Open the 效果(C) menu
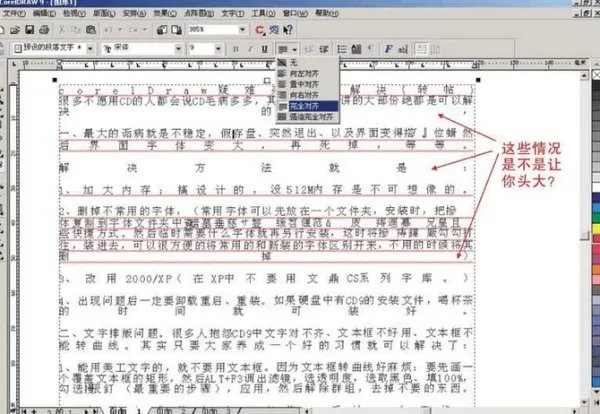This screenshot has width=600, height=414. coord(165,13)
